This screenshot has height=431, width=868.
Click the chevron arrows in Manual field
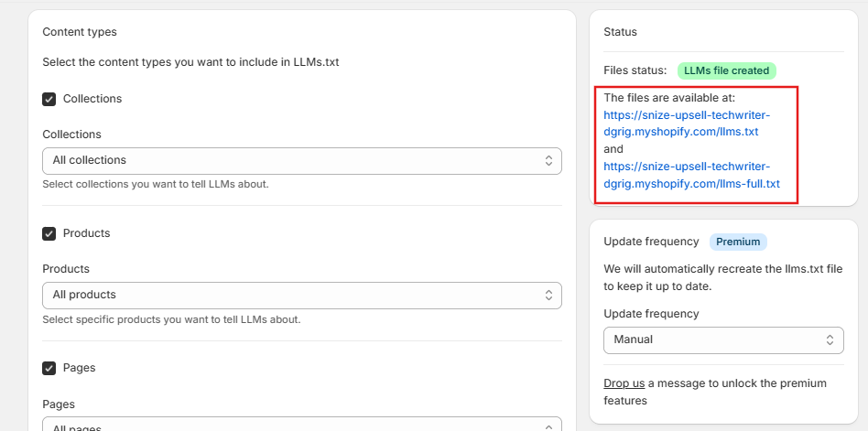pos(830,339)
